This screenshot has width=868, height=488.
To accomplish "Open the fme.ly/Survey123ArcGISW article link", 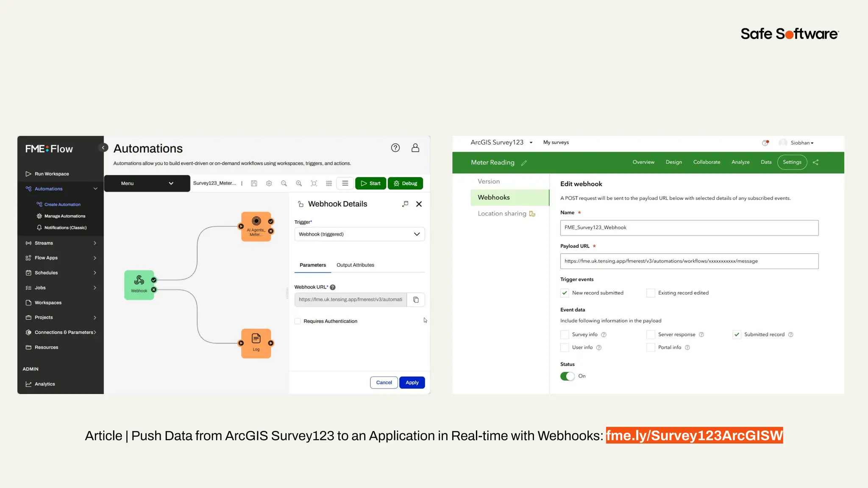I will pos(694,435).
